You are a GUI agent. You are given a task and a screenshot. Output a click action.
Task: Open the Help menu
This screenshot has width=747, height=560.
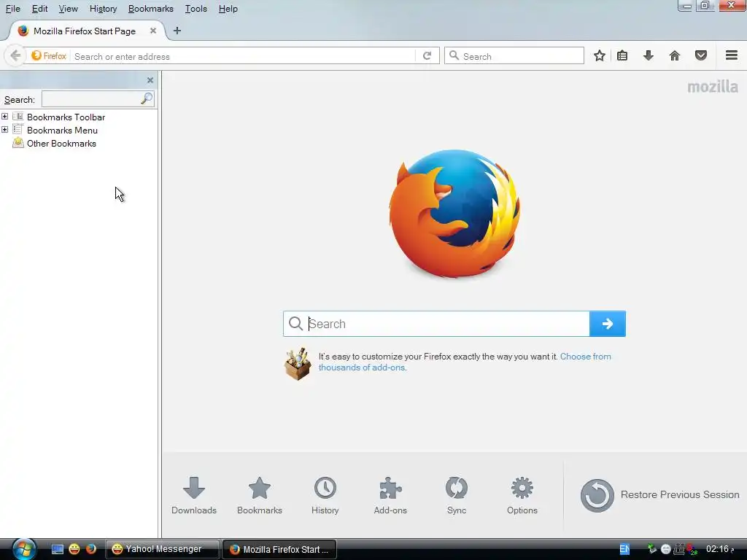[228, 9]
